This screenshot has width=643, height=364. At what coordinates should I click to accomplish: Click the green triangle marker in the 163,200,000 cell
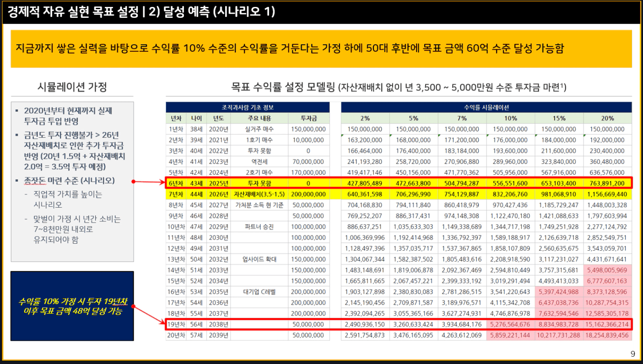(x=343, y=136)
